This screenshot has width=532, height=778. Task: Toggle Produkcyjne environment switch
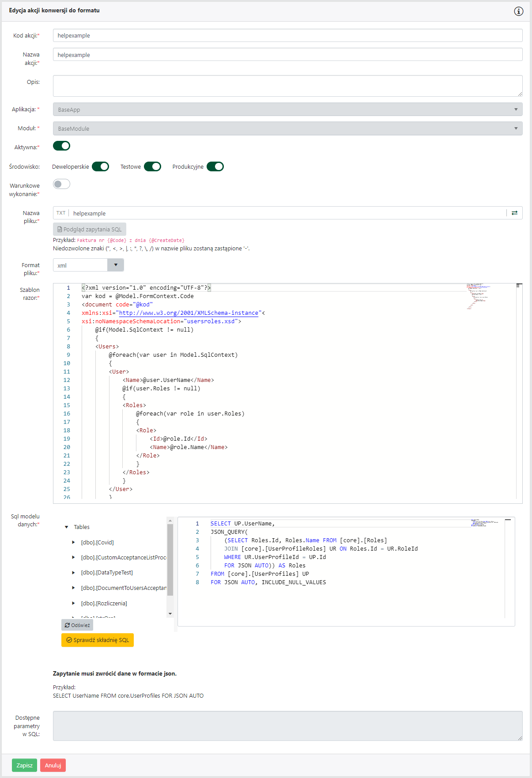215,166
